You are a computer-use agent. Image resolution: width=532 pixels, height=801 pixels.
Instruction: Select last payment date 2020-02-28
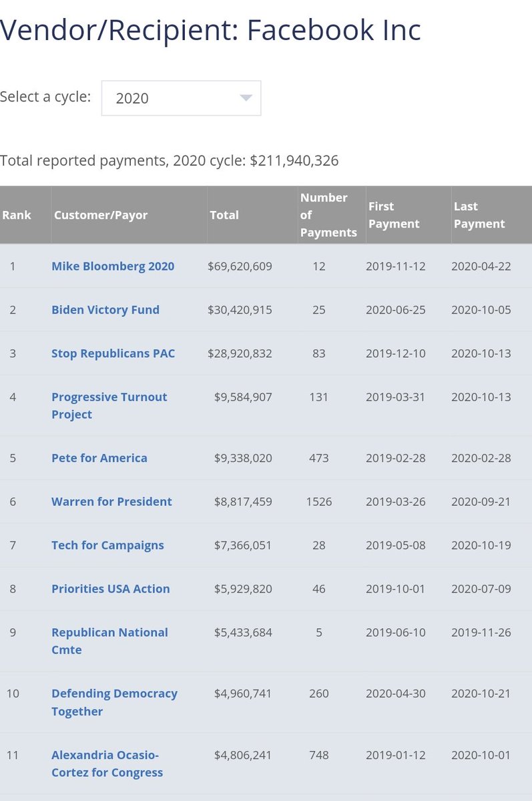tap(481, 458)
